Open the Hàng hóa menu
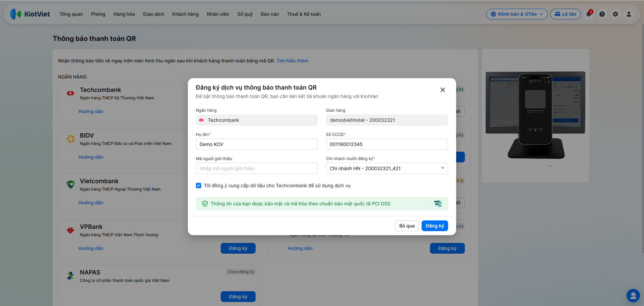Viewport: 644px width, 306px height. coord(124,14)
